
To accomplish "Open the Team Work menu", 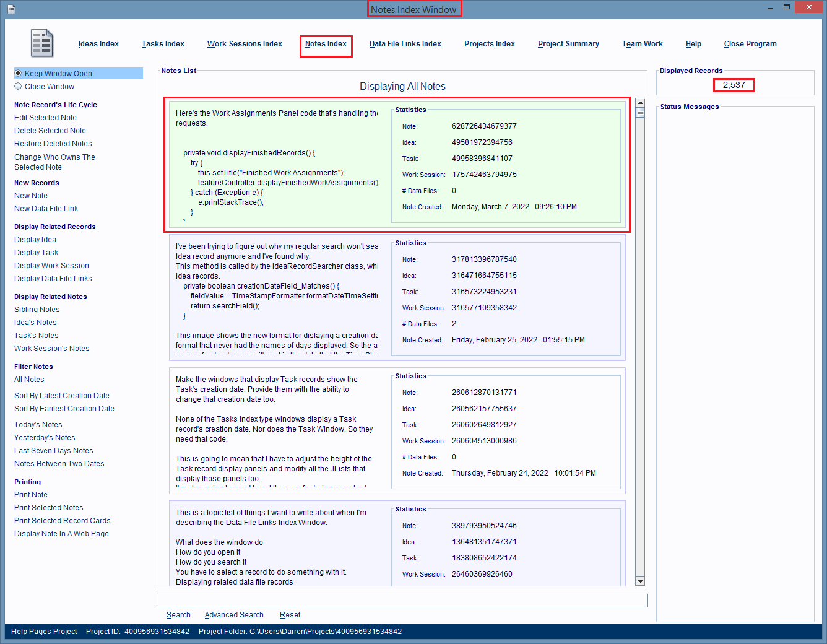I will (643, 44).
